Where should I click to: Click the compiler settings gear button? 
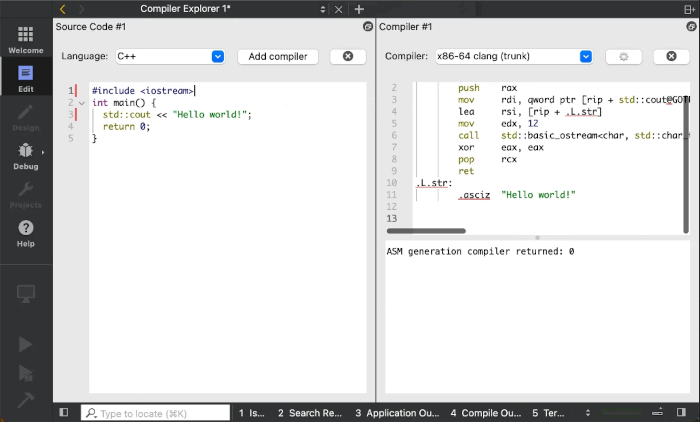[x=623, y=57]
